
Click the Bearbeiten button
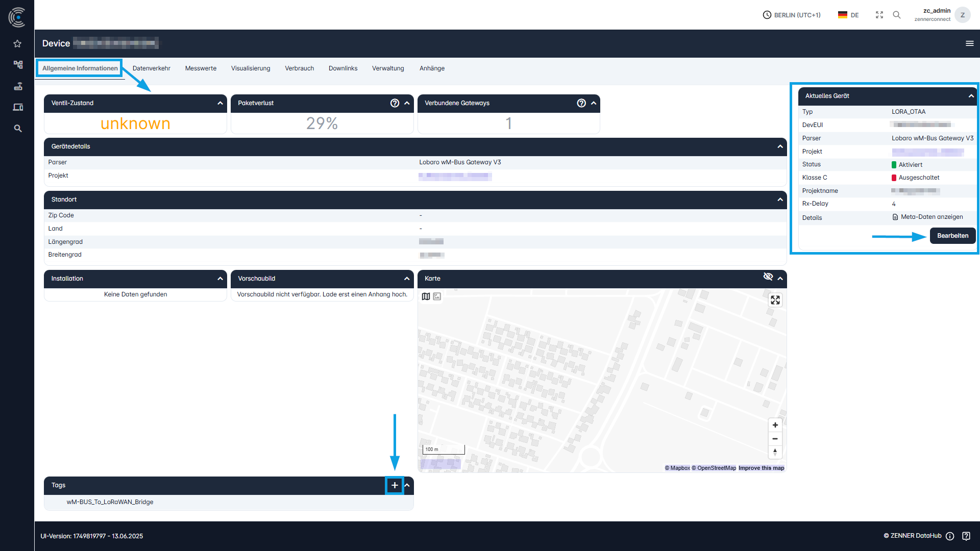[x=952, y=236]
